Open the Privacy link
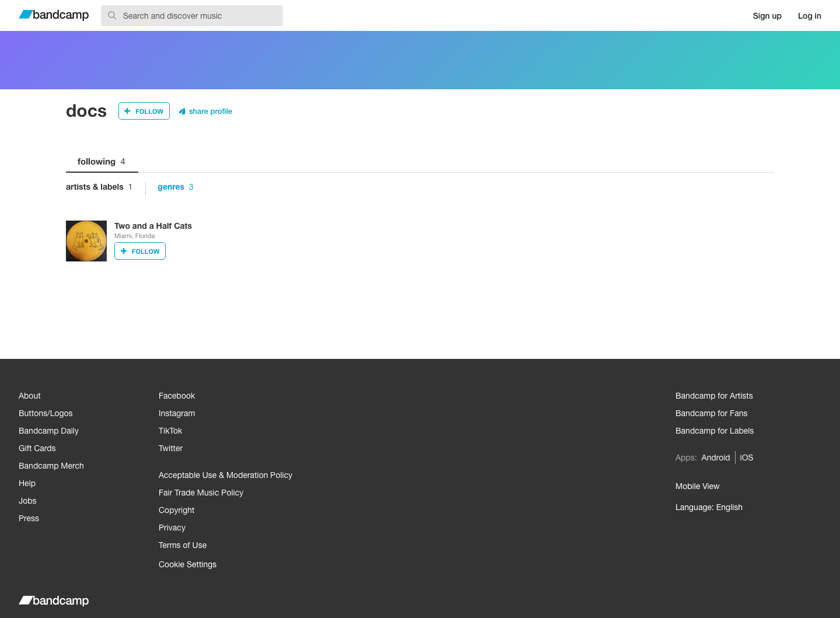The image size is (840, 618). pyautogui.click(x=172, y=528)
